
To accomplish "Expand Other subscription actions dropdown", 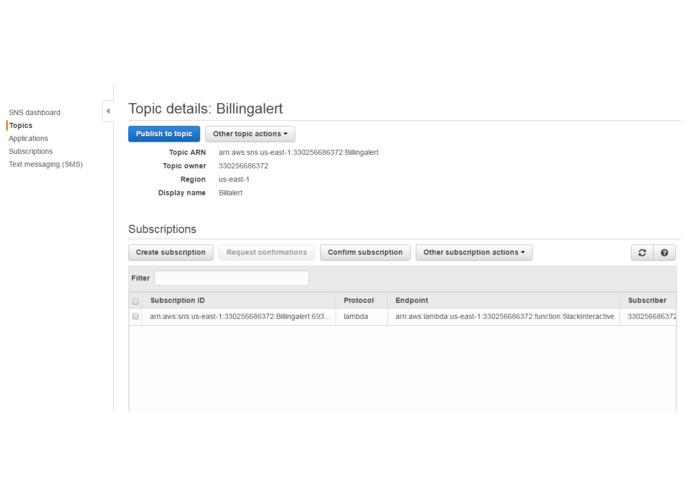I will pos(474,253).
